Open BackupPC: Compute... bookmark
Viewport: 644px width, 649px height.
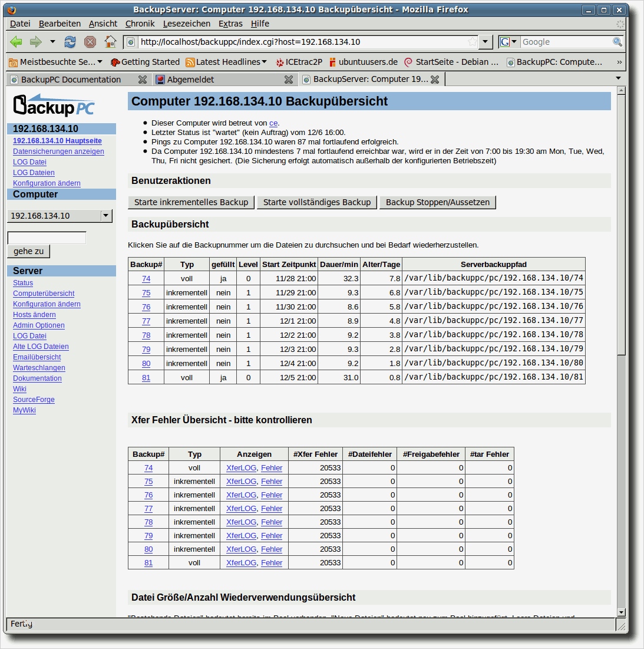click(x=554, y=62)
